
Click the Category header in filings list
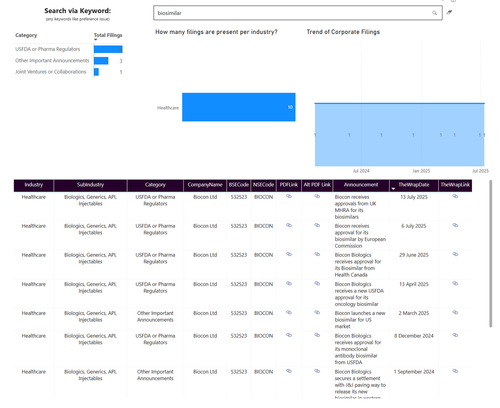coord(26,35)
